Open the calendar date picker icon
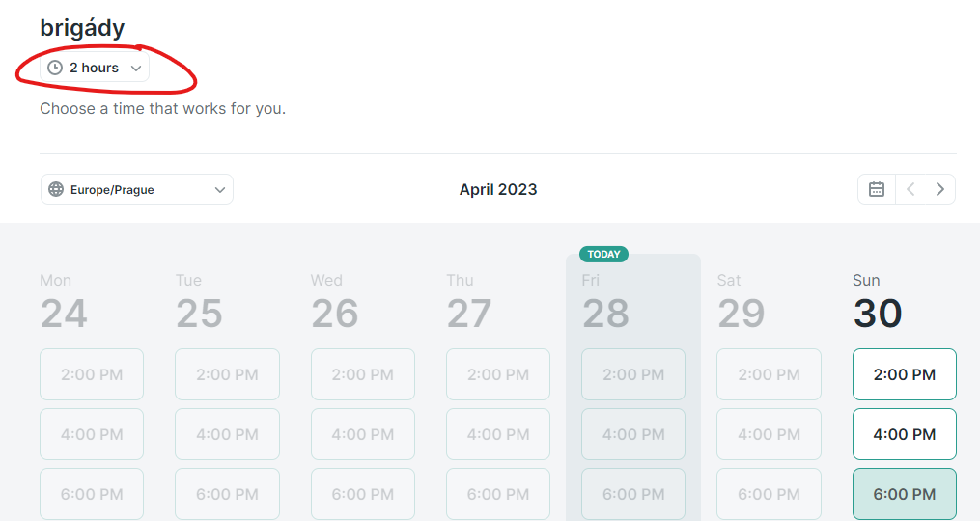The height and width of the screenshot is (521, 980). point(877,189)
